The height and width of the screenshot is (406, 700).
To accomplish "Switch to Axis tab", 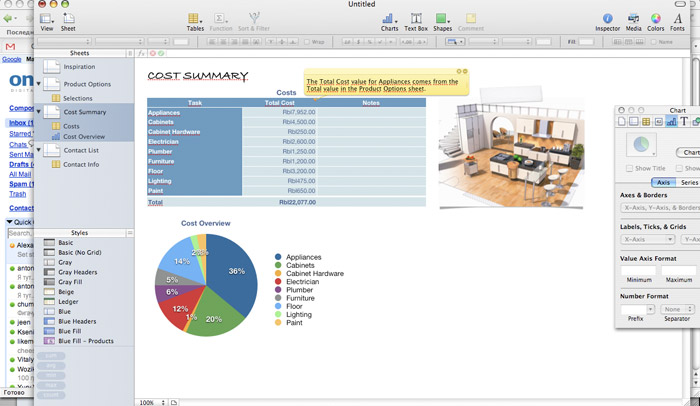I will click(663, 182).
